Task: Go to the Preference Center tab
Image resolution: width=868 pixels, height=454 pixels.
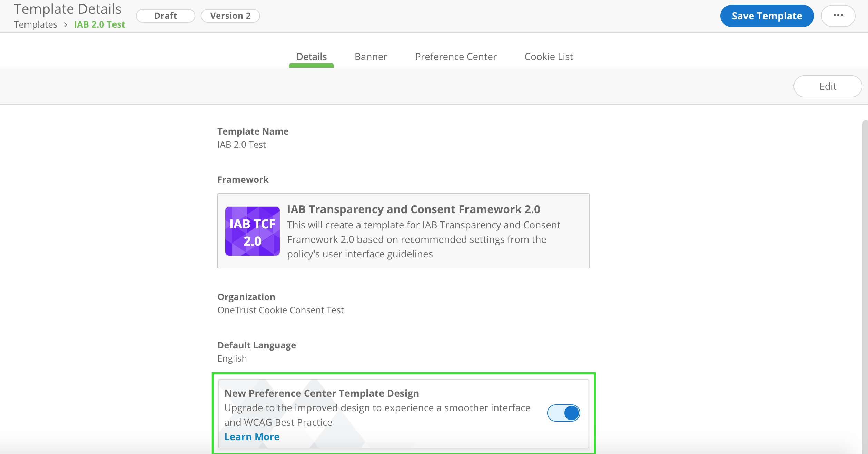Action: [456, 57]
